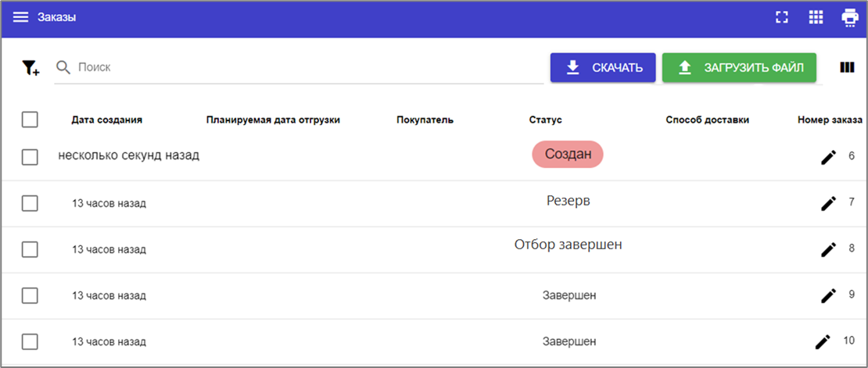868x368 pixels.
Task: Sort by 'Дата создания' column header
Action: click(106, 120)
